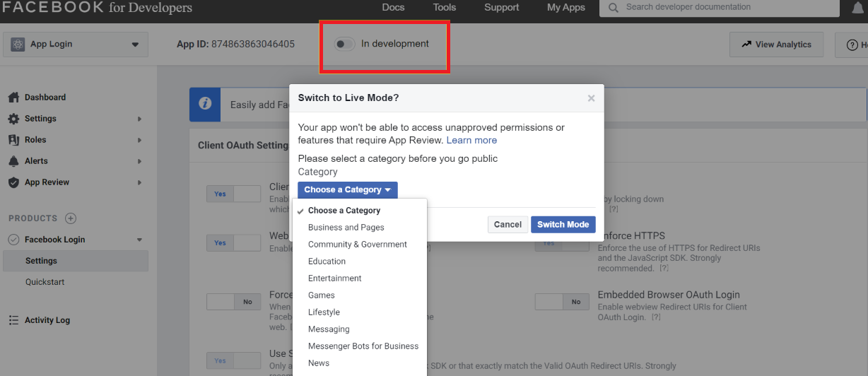Open the Learn more link

coord(471,141)
